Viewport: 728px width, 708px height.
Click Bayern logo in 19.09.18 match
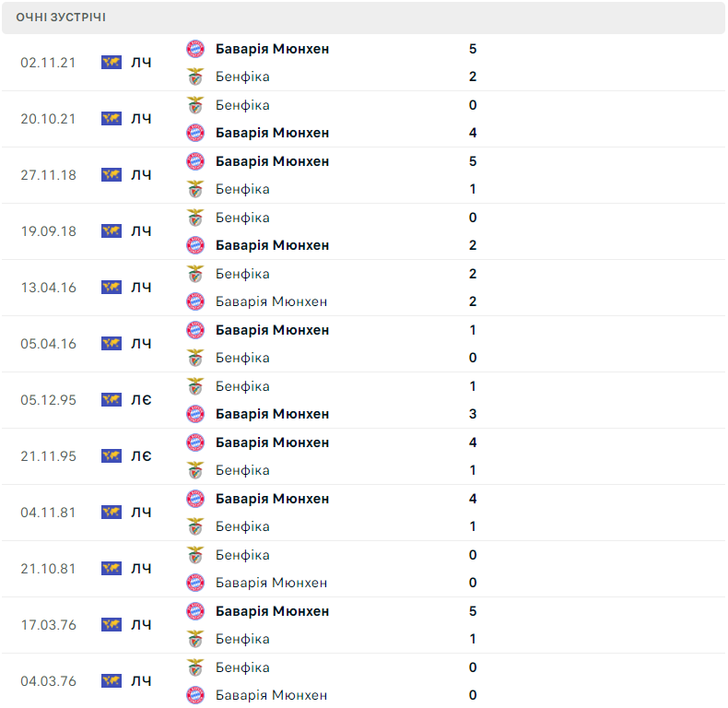coord(195,245)
